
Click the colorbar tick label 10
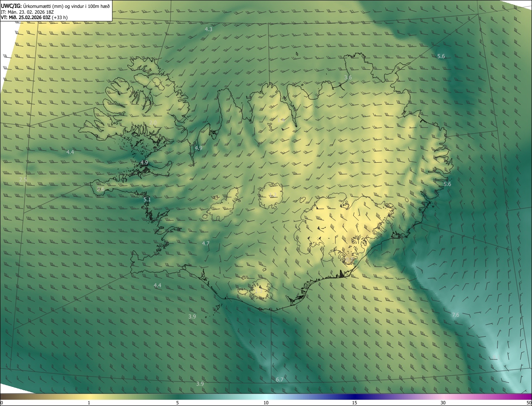pos(266,403)
